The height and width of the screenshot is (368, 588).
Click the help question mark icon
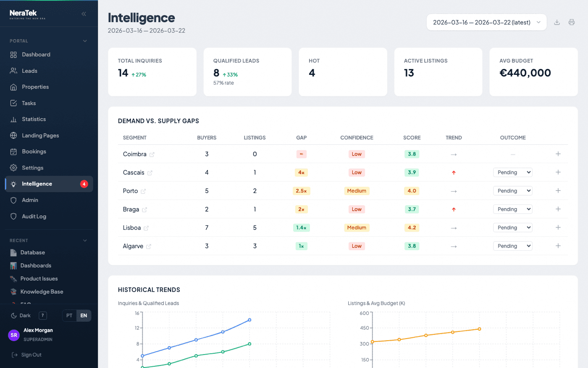tap(42, 315)
